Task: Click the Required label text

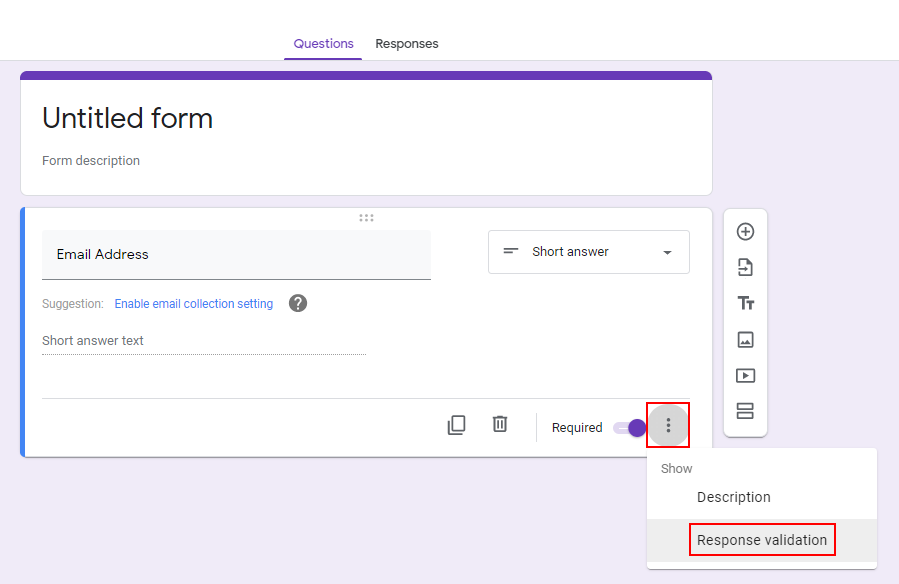Action: [577, 428]
